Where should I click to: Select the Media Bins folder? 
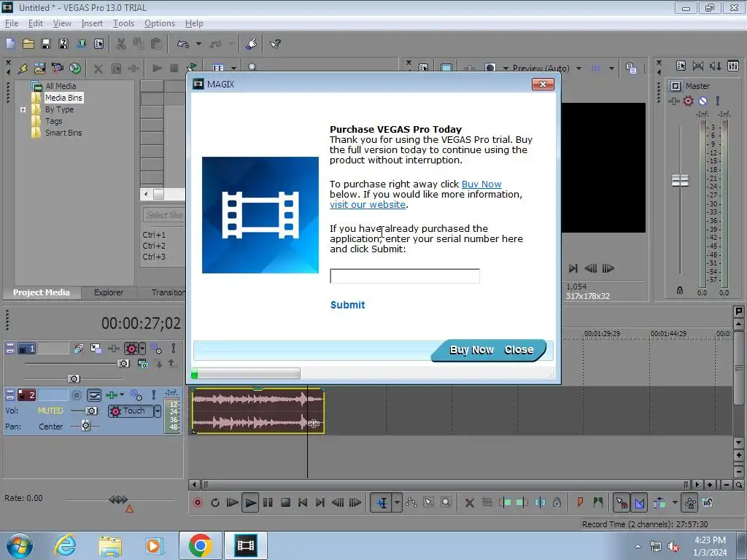pyautogui.click(x=63, y=98)
